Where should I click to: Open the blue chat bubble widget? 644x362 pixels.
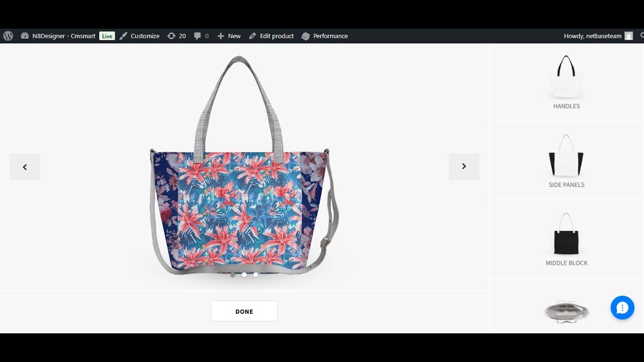(622, 308)
